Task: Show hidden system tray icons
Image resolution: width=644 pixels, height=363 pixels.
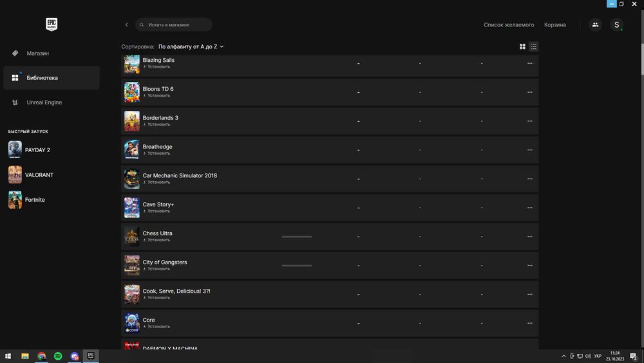Action: (563, 356)
